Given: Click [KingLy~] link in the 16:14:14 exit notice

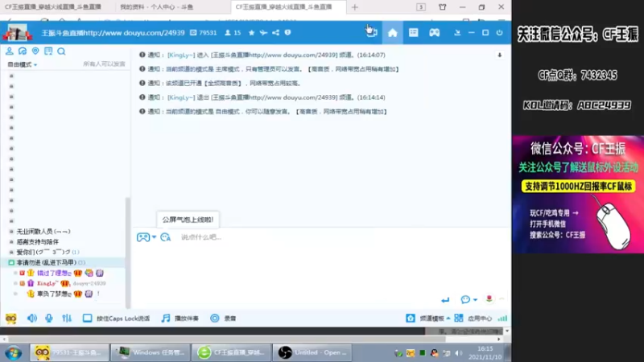Looking at the screenshot, I should pos(180,97).
